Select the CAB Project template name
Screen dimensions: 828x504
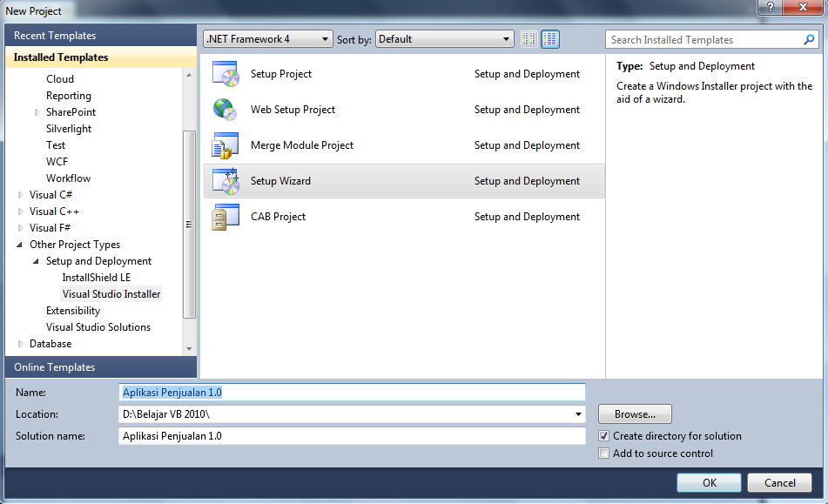(x=279, y=217)
